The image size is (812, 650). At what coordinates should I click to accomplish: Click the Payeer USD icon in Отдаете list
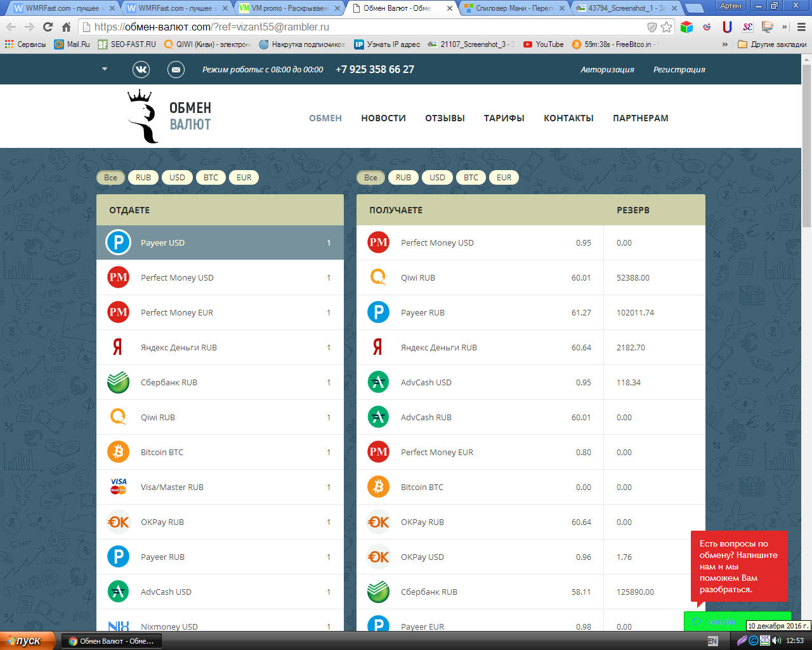tap(118, 242)
